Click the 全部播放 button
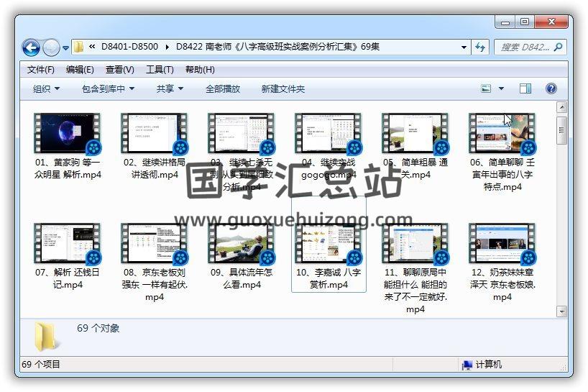588x392 pixels. tap(223, 89)
